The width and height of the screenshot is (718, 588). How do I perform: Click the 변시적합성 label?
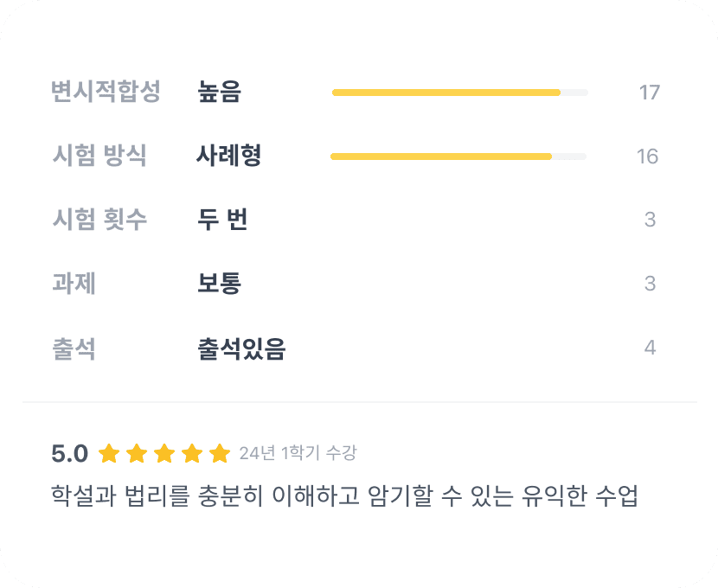click(x=106, y=92)
